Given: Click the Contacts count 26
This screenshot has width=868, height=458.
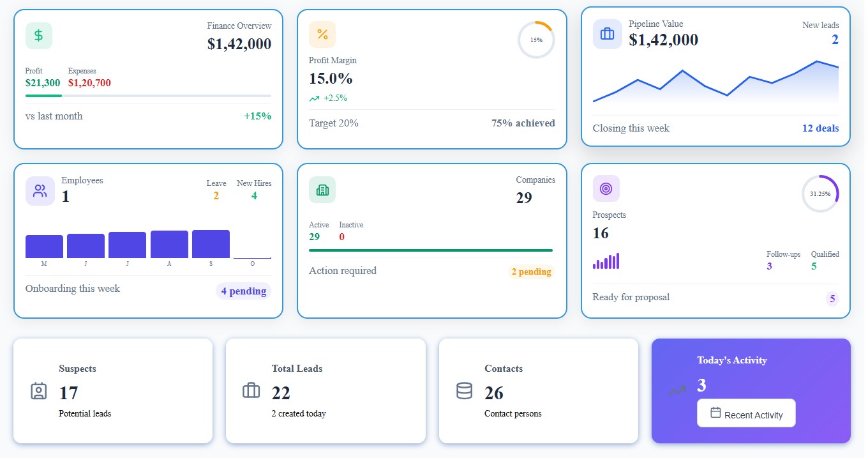Looking at the screenshot, I should pyautogui.click(x=494, y=393).
